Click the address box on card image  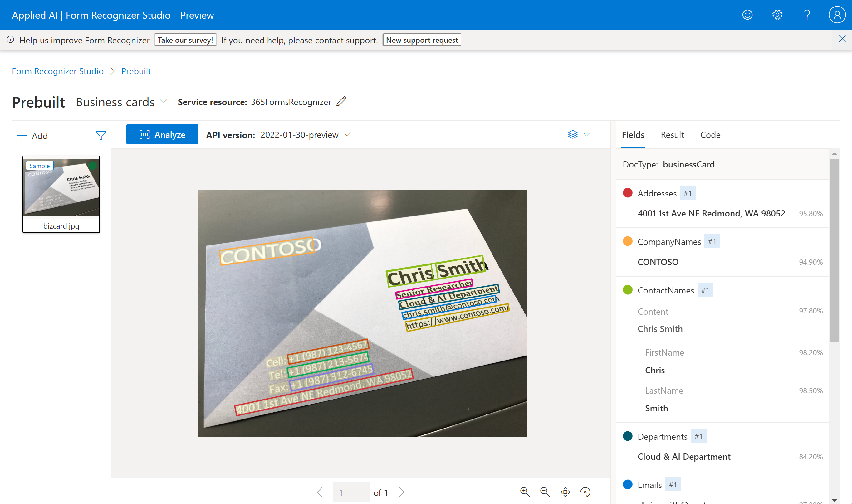pos(324,392)
